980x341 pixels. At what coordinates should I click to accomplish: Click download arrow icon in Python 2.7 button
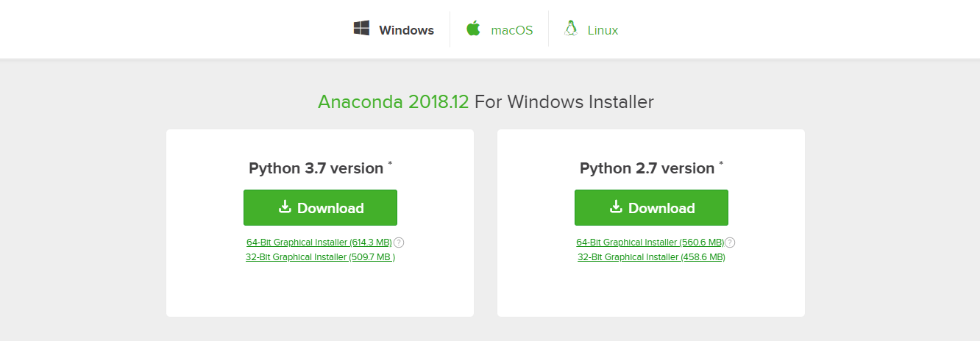[x=617, y=207]
